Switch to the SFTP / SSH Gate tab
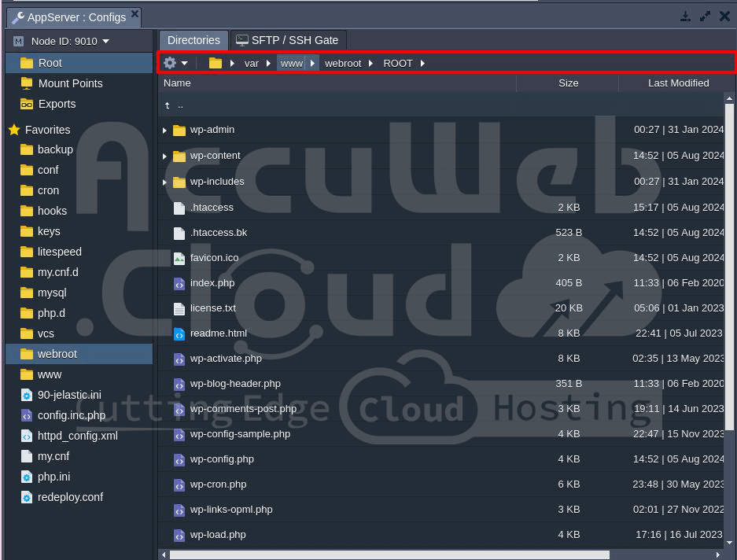This screenshot has width=737, height=560. 287,40
